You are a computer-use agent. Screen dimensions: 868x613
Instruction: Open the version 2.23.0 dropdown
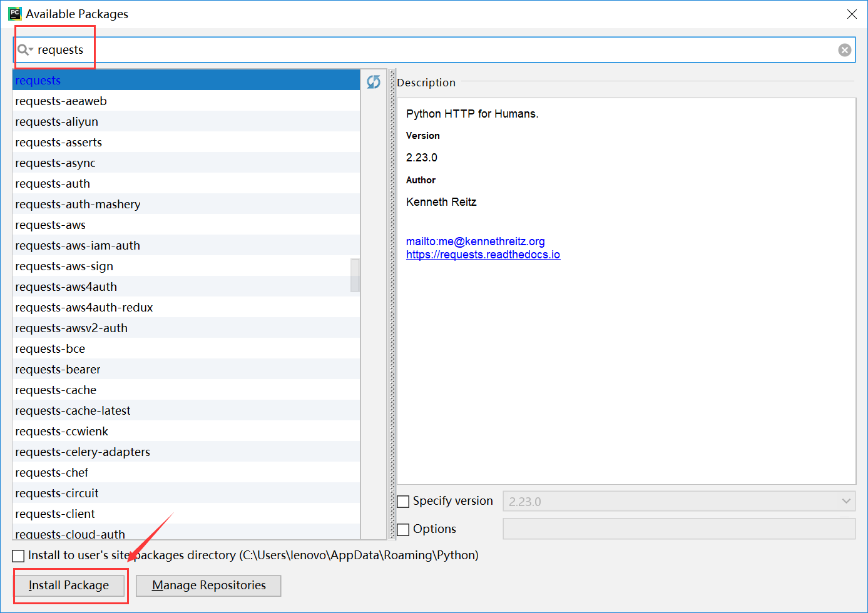pos(679,502)
